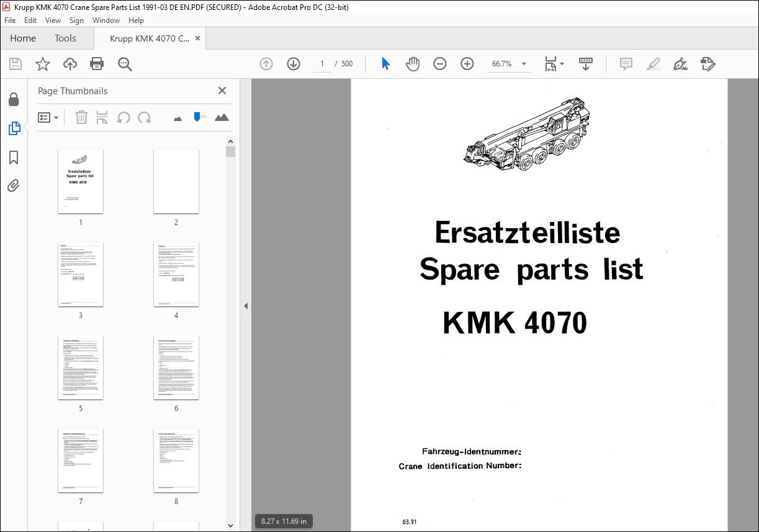759x532 pixels.
Task: Select page 3 thumbnail
Action: [x=81, y=274]
